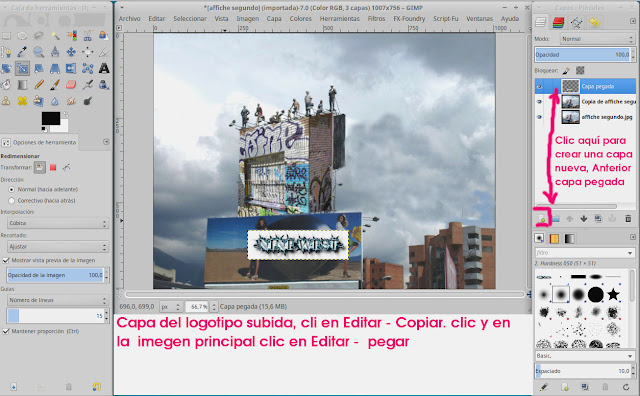The image size is (640, 396).
Task: Select the Pencil tool
Action: (39, 85)
